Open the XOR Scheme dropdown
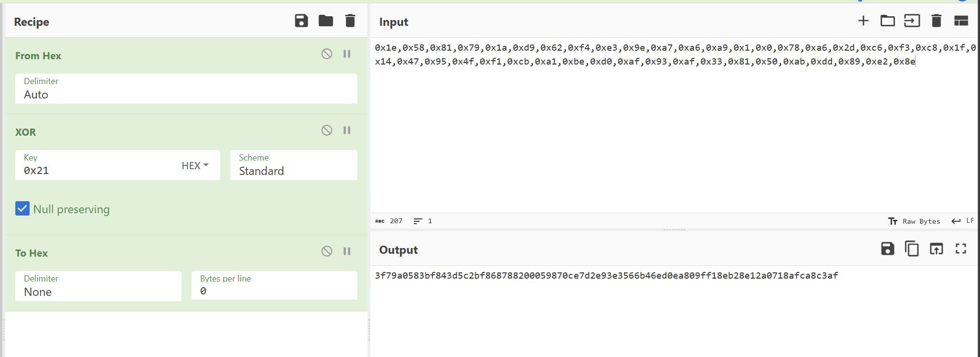This screenshot has width=980, height=357. (294, 165)
